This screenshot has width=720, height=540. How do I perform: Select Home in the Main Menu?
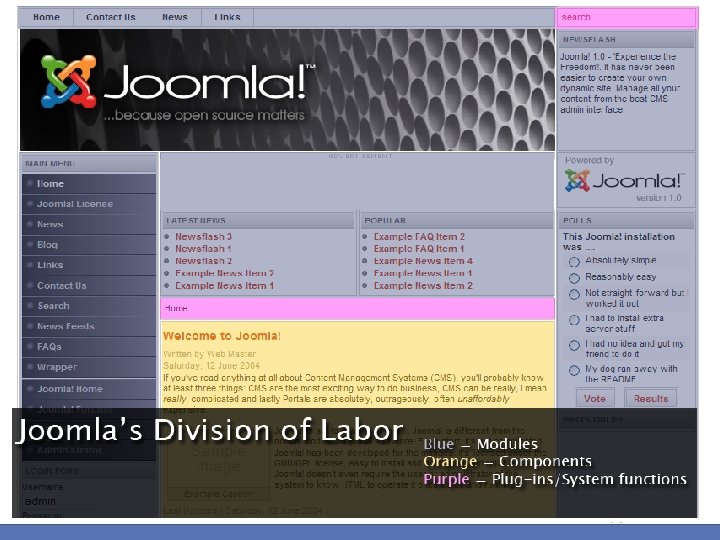point(89,184)
